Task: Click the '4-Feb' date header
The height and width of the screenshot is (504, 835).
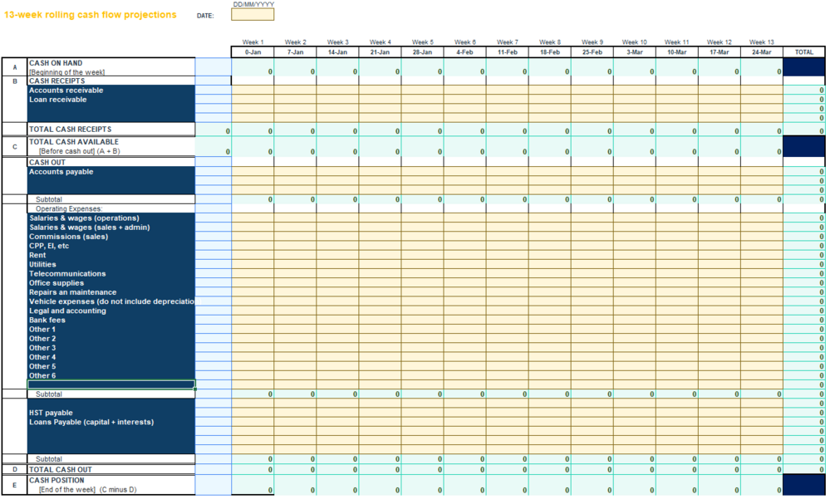Action: coord(465,52)
